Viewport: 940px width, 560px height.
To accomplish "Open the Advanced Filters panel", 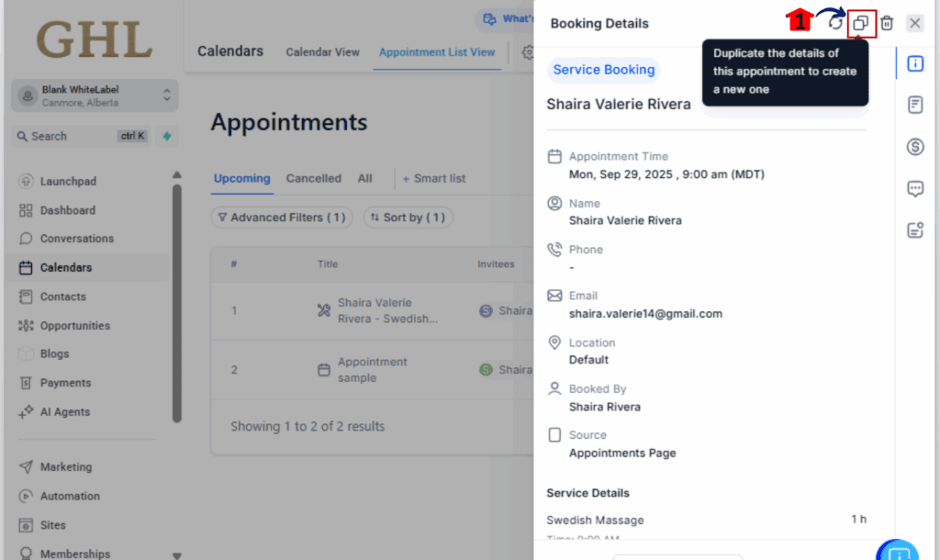I will click(x=282, y=217).
